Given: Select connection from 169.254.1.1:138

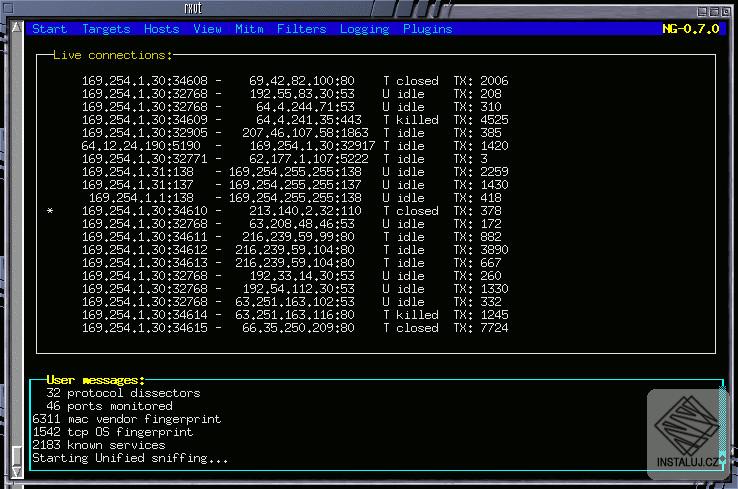Looking at the screenshot, I should (x=295, y=198).
